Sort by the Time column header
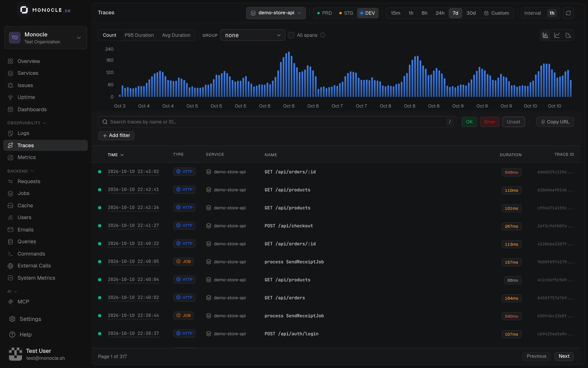This screenshot has height=368, width=588. tap(116, 155)
